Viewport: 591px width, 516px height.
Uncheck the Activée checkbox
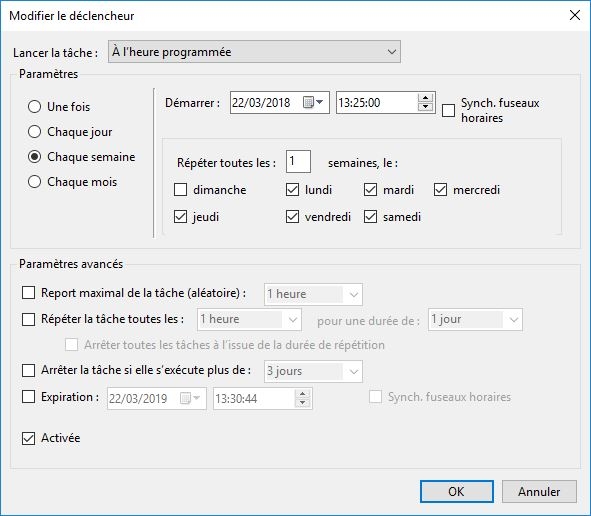pyautogui.click(x=29, y=438)
